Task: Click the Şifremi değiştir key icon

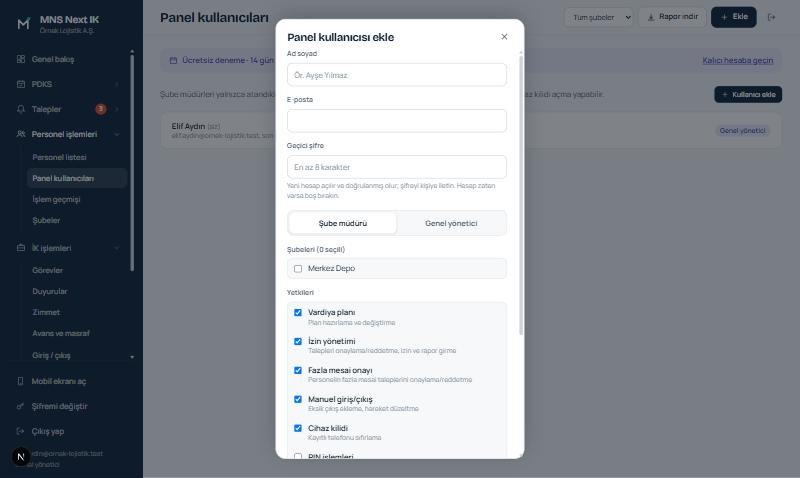Action: click(x=20, y=406)
